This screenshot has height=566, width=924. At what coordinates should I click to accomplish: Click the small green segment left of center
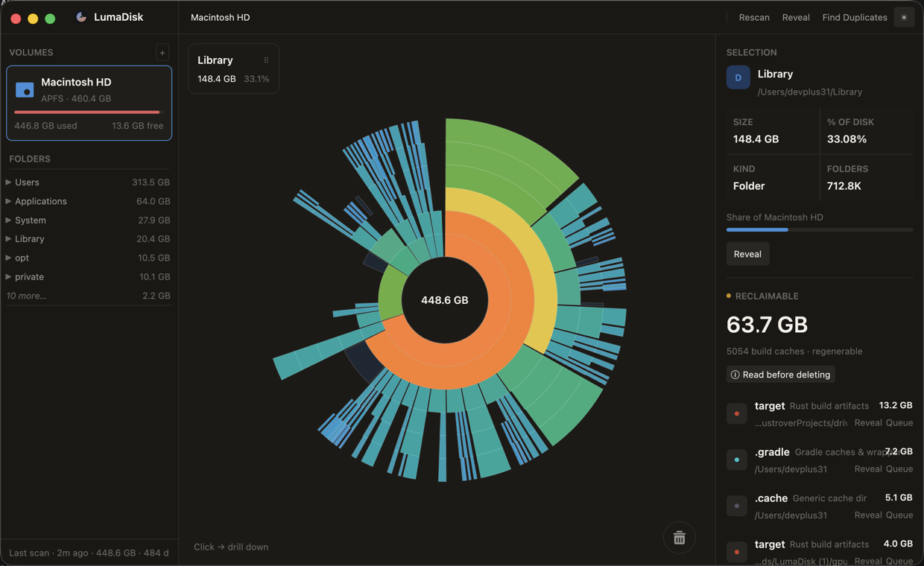point(390,294)
